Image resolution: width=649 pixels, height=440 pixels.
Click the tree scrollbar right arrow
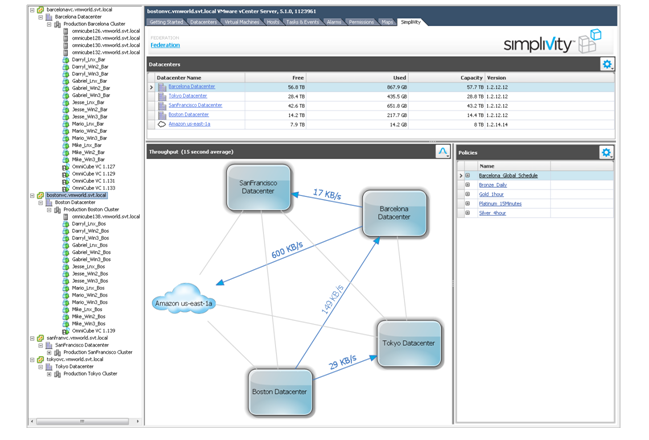pyautogui.click(x=138, y=421)
